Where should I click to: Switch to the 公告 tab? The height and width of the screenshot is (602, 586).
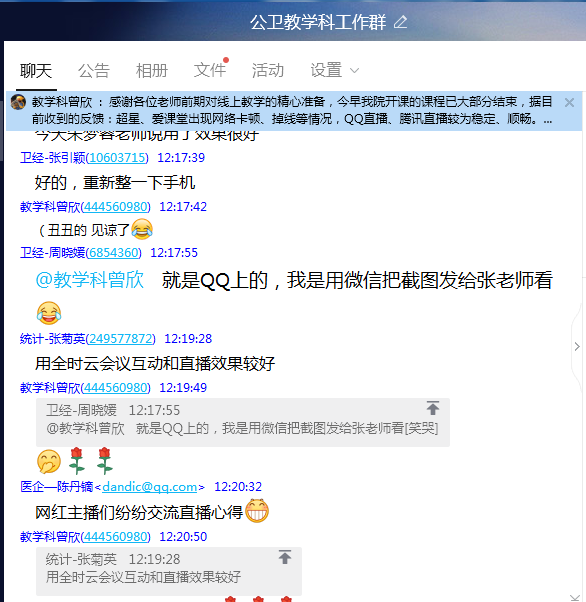pyautogui.click(x=94, y=71)
